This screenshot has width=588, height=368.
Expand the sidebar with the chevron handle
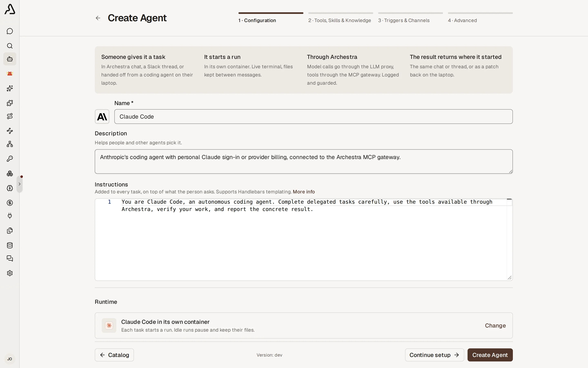(x=19, y=184)
